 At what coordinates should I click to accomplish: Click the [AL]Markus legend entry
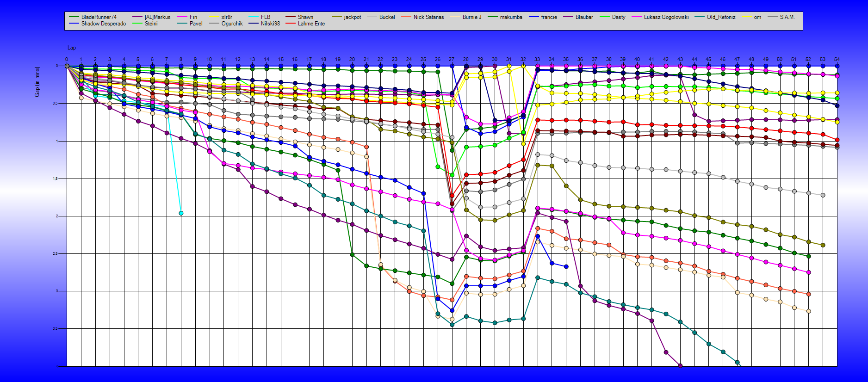[x=157, y=17]
